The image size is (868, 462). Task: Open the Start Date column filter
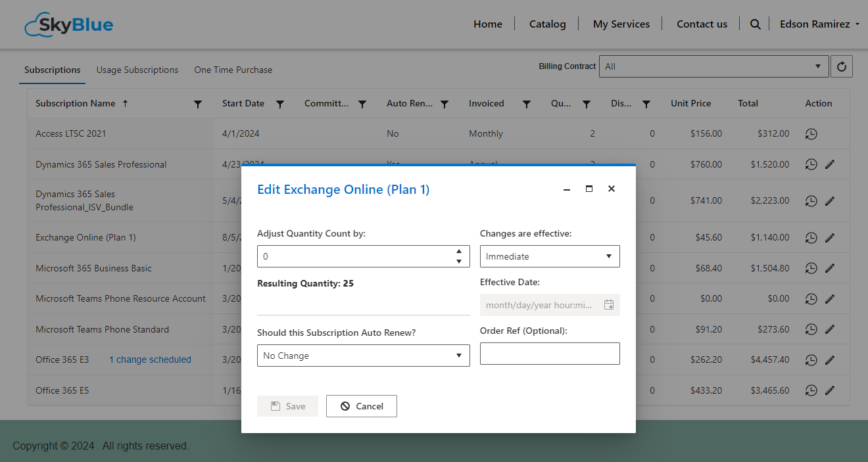tap(280, 104)
